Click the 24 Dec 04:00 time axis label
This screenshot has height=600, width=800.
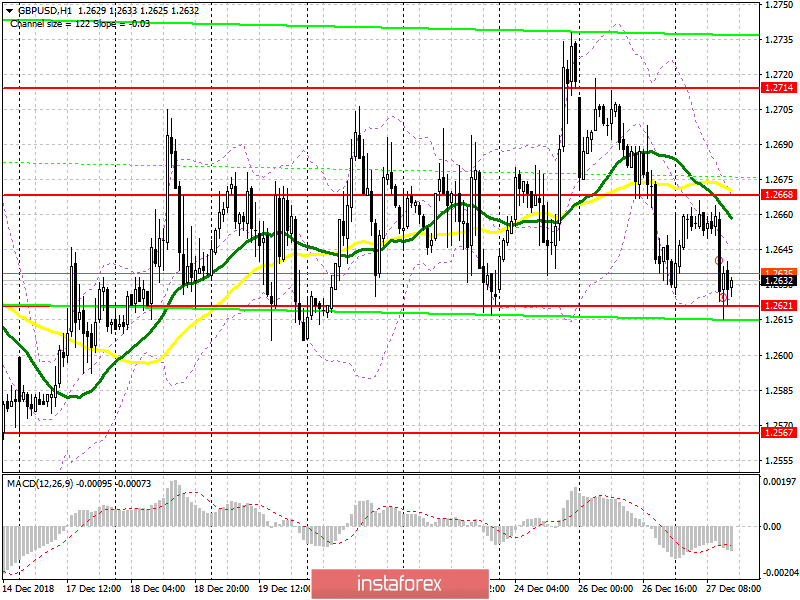click(541, 588)
